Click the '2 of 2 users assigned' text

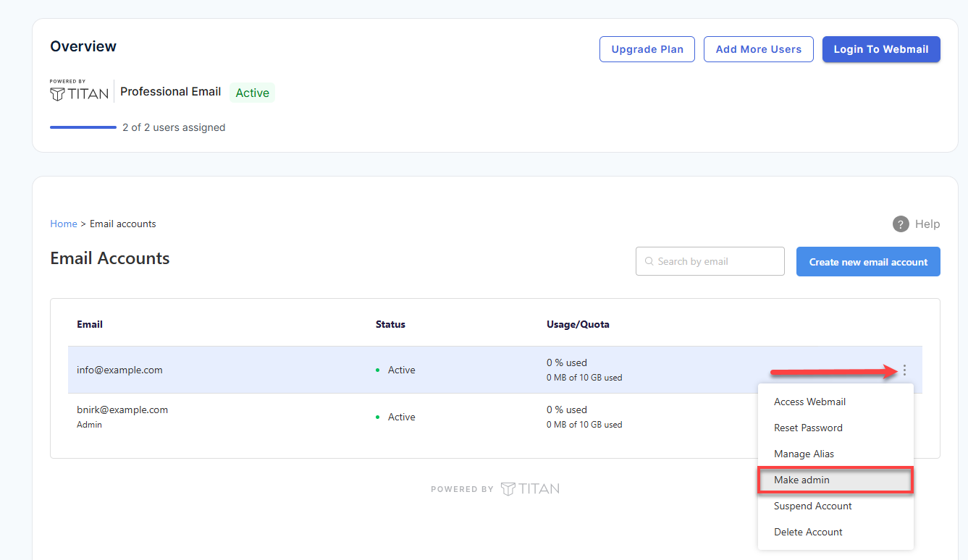coord(174,127)
